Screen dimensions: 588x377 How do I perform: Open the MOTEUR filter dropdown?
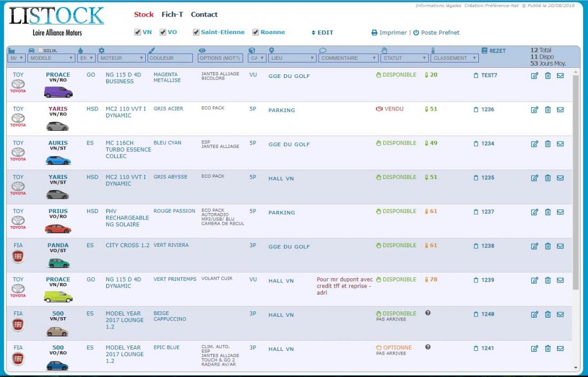point(121,58)
